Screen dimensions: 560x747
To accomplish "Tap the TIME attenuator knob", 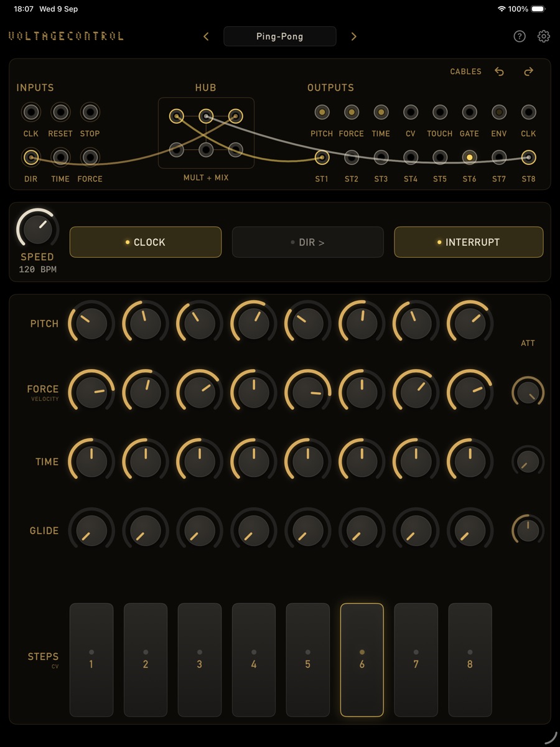I will [528, 462].
